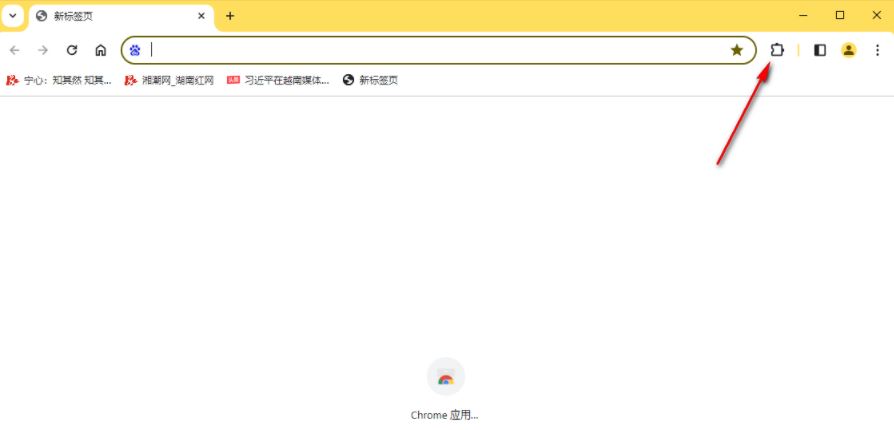Close the Chrome window
Viewport: 894px width, 430px height.
pos(876,16)
